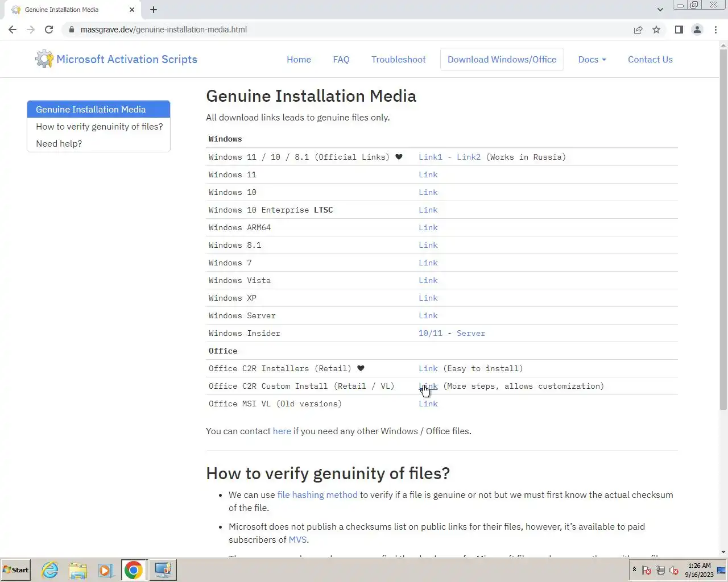Click the Insider Server link

pyautogui.click(x=471, y=333)
